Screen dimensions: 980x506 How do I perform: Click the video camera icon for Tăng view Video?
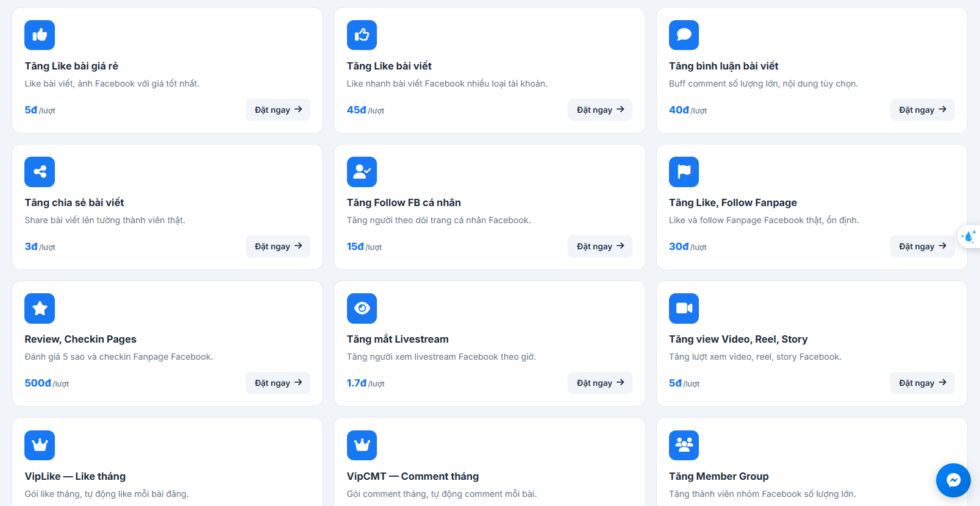point(684,308)
